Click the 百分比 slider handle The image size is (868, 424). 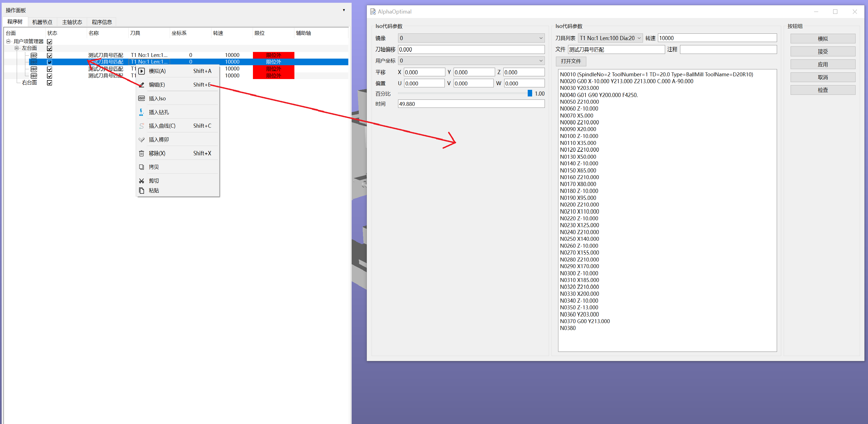(x=529, y=93)
